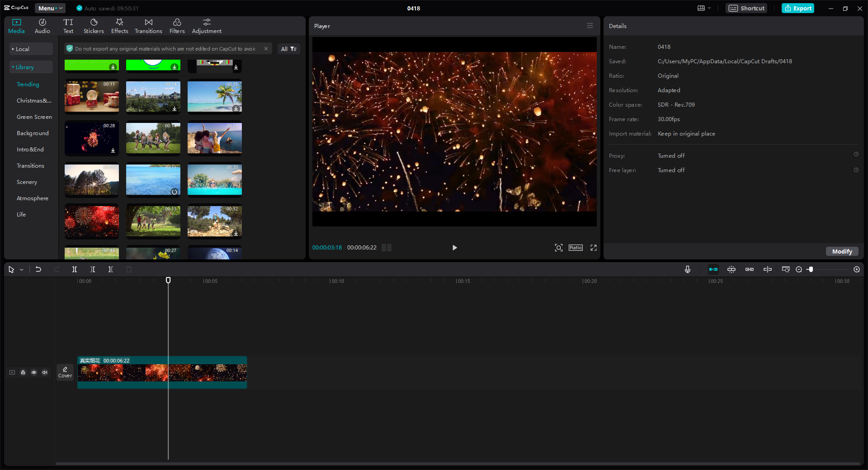Select the Split tool in the timeline toolbar
Image resolution: width=868 pixels, height=470 pixels.
click(x=75, y=269)
